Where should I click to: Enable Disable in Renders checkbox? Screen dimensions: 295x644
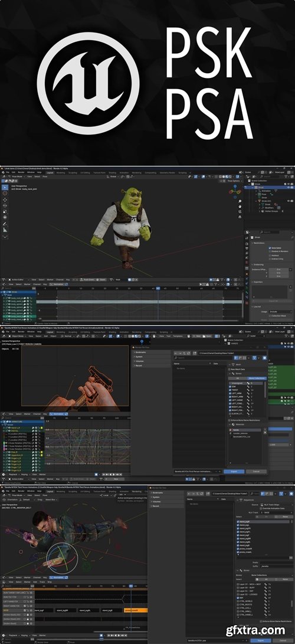(269, 251)
